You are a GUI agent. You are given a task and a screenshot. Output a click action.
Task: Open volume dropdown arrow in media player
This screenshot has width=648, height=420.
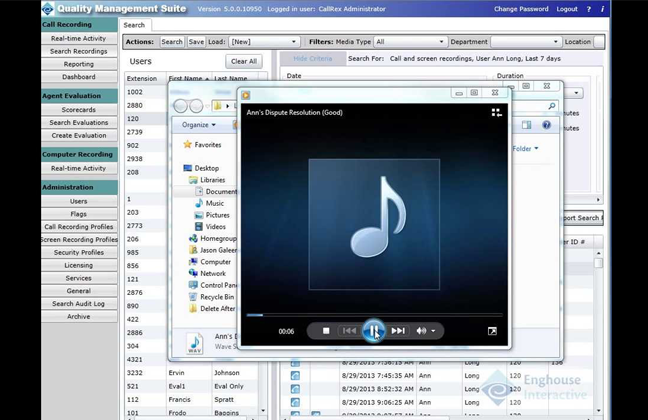(x=433, y=331)
